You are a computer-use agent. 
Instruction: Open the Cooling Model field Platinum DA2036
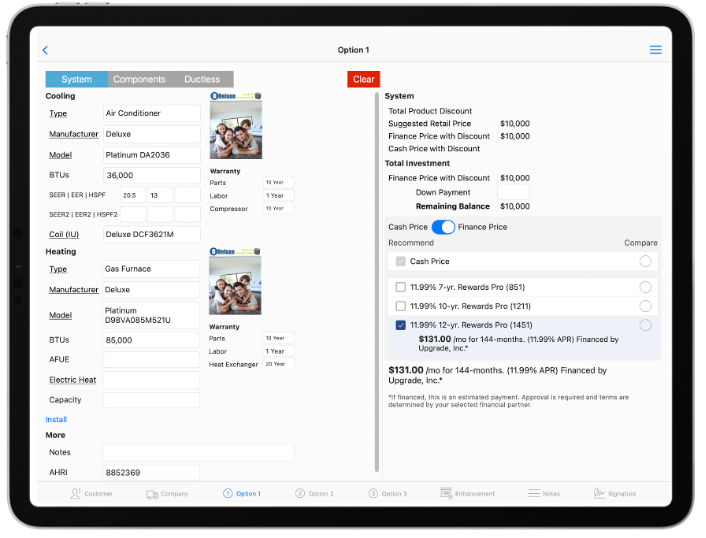coord(152,155)
